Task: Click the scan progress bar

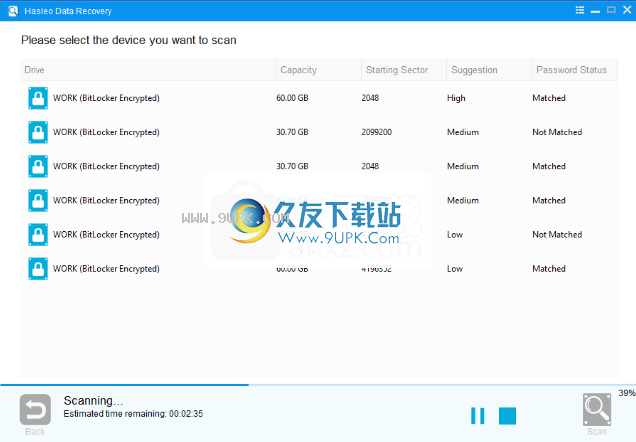Action: pyautogui.click(x=318, y=384)
